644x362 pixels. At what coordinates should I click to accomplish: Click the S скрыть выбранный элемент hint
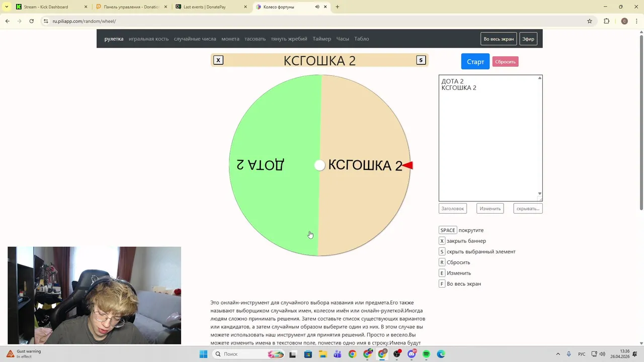(477, 251)
